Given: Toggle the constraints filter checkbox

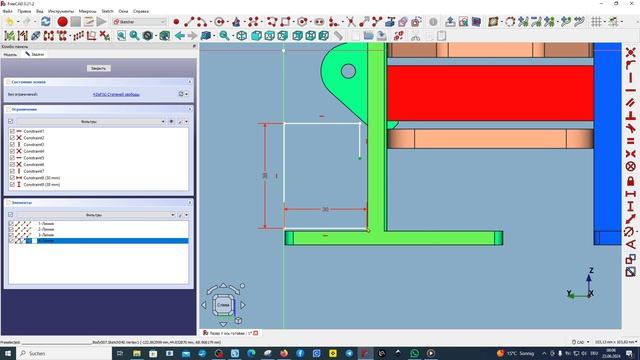Looking at the screenshot, I should point(11,121).
